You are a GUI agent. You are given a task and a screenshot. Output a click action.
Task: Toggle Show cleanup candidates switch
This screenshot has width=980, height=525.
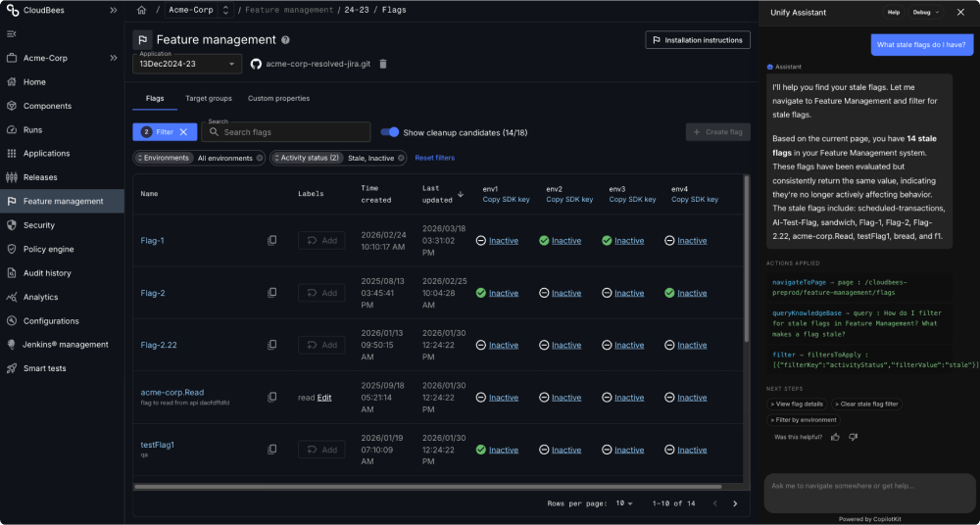point(390,132)
